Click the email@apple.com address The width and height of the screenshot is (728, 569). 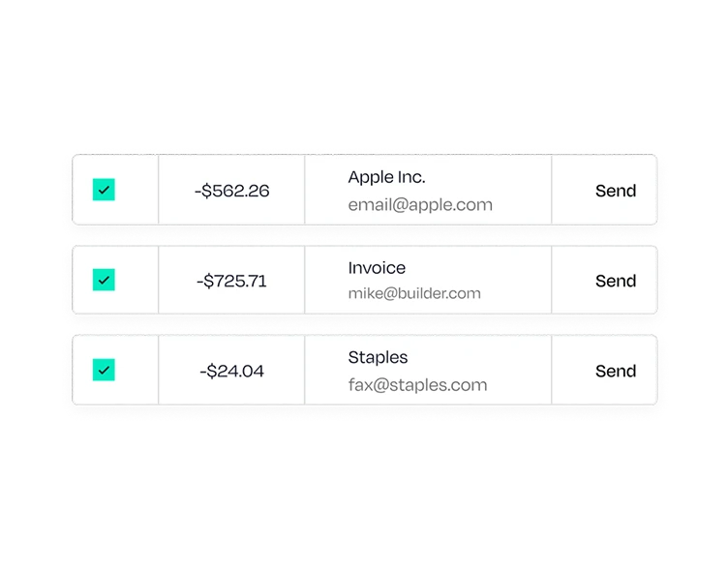coord(420,204)
